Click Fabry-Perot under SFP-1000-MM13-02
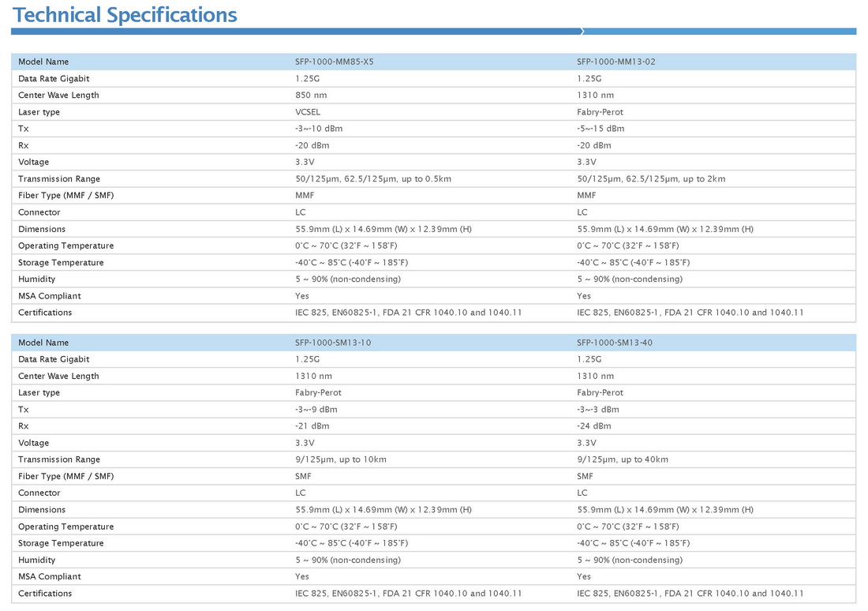868x611 pixels. [600, 112]
